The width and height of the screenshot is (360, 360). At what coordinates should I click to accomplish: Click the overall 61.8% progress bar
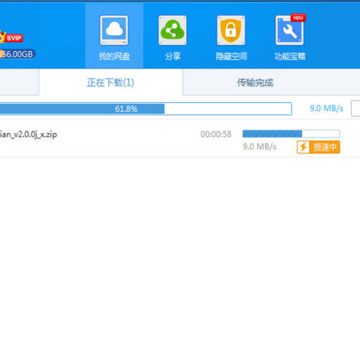tap(146, 109)
